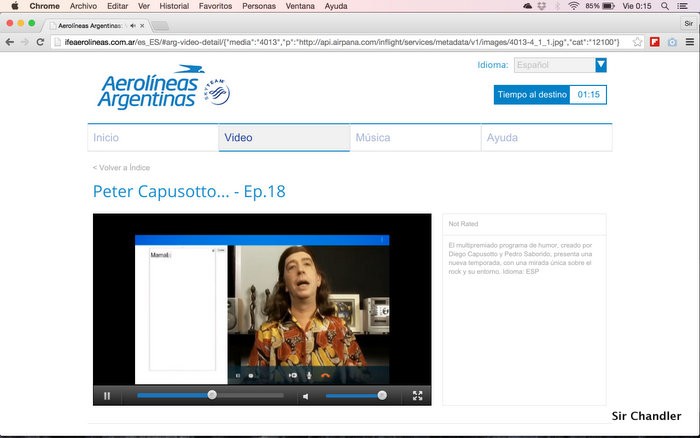This screenshot has height=438, width=700.
Task: Click the video progress slider handle
Action: click(212, 395)
